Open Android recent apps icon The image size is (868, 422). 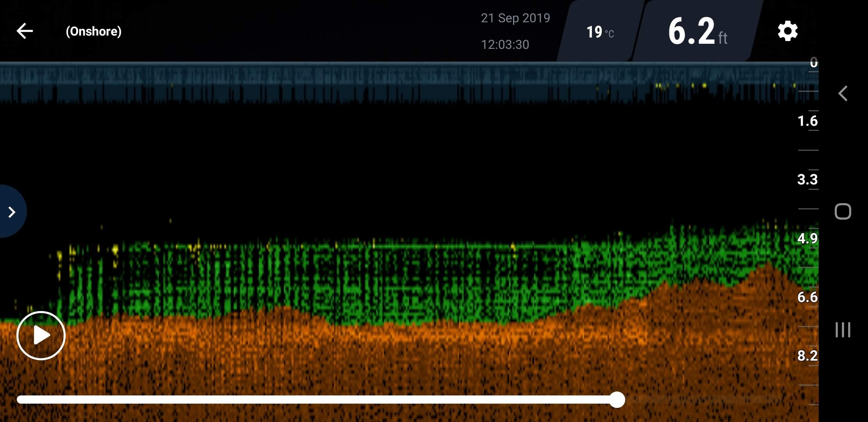(x=843, y=329)
